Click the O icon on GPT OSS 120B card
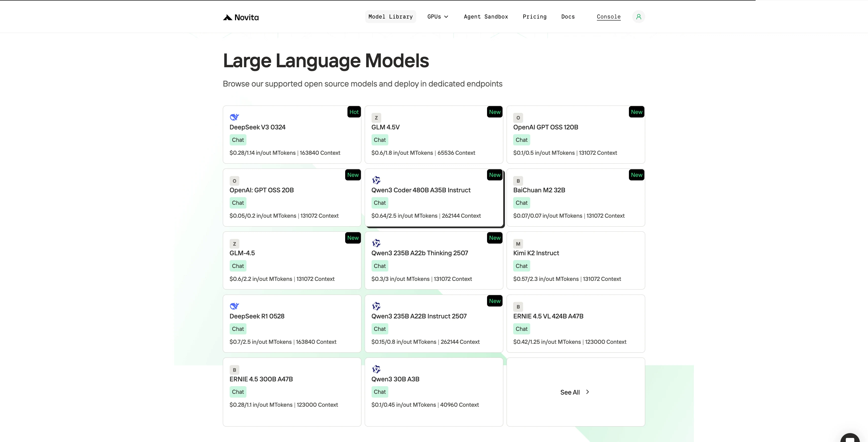The image size is (868, 442). pyautogui.click(x=518, y=117)
